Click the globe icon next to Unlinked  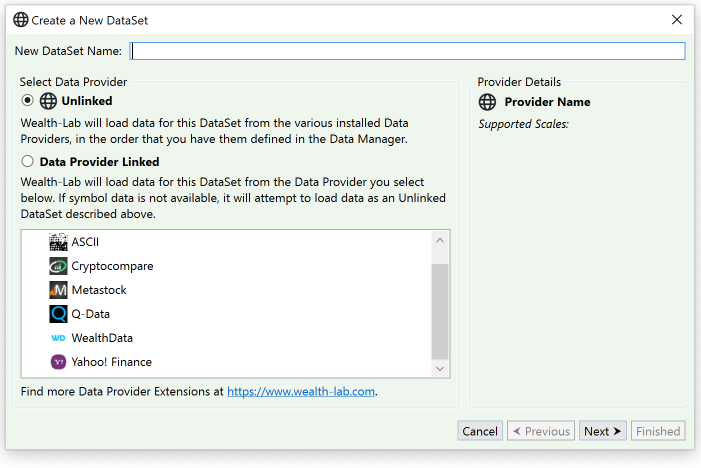point(48,101)
